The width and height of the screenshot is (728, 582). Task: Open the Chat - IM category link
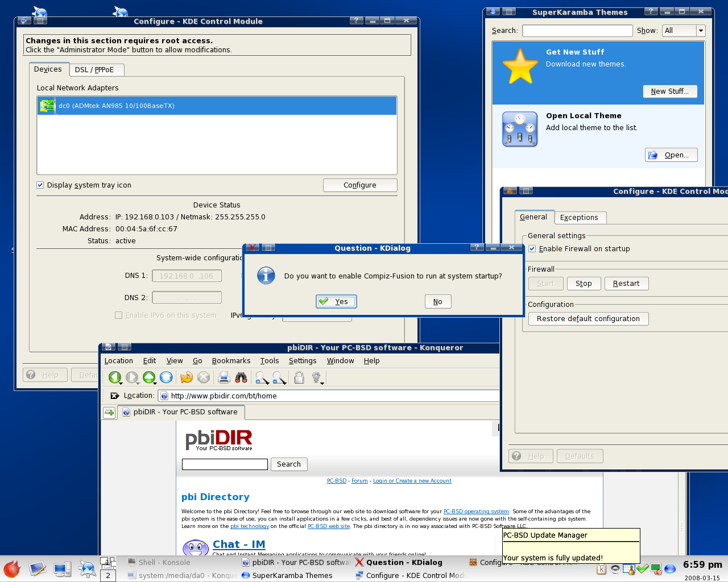coord(239,544)
